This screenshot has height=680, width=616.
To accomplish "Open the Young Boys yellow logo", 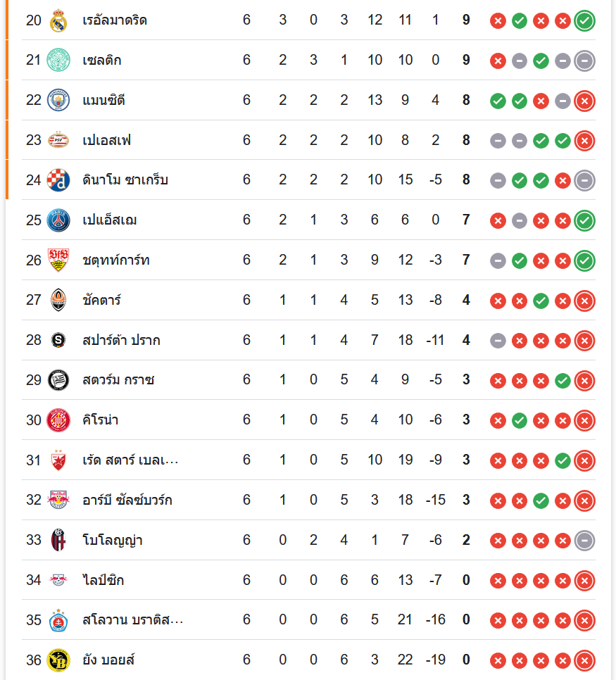I will pyautogui.click(x=58, y=660).
